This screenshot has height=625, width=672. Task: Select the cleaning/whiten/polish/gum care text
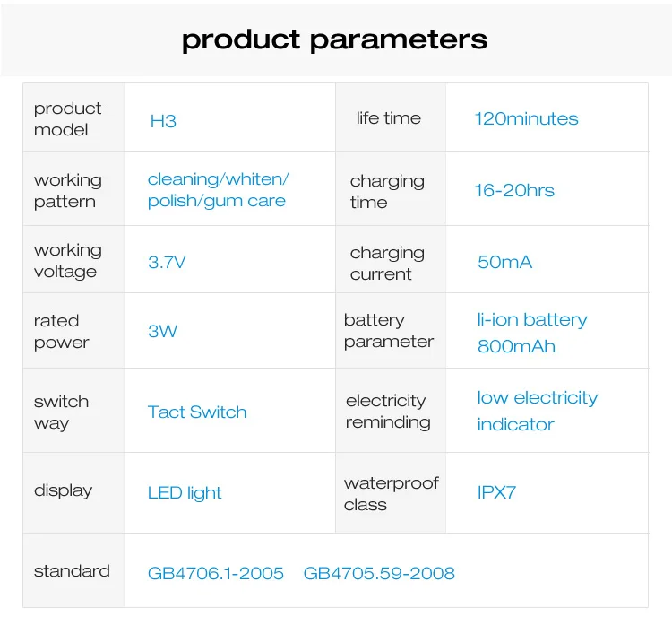218,189
